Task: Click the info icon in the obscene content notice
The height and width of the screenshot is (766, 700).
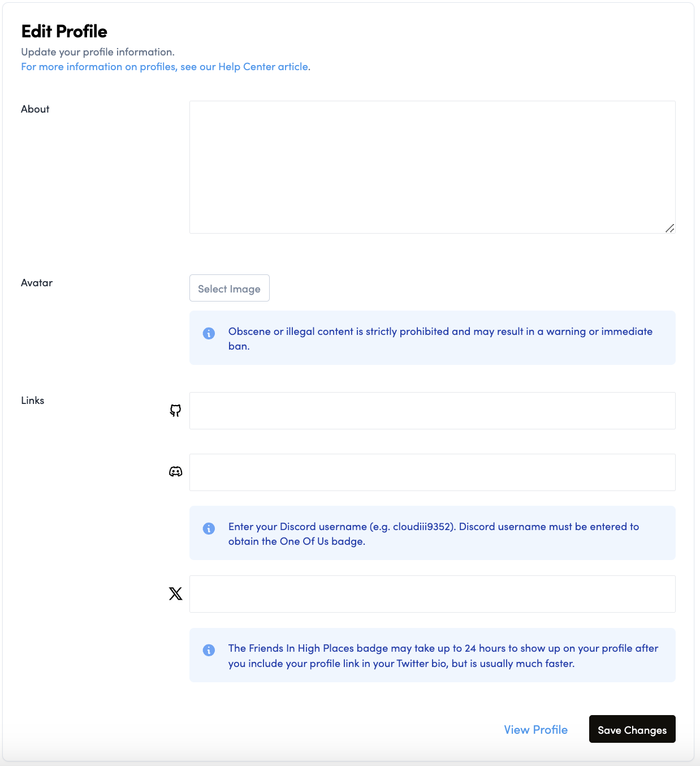Action: [x=209, y=333]
